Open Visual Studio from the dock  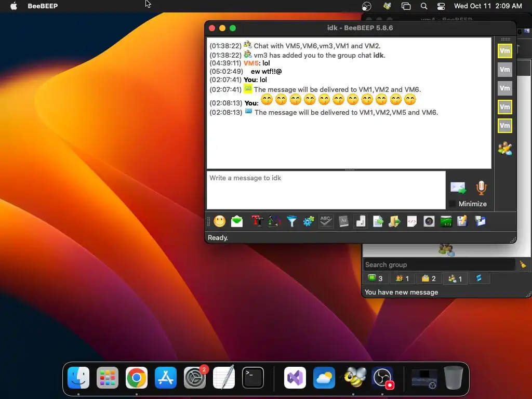(295, 378)
